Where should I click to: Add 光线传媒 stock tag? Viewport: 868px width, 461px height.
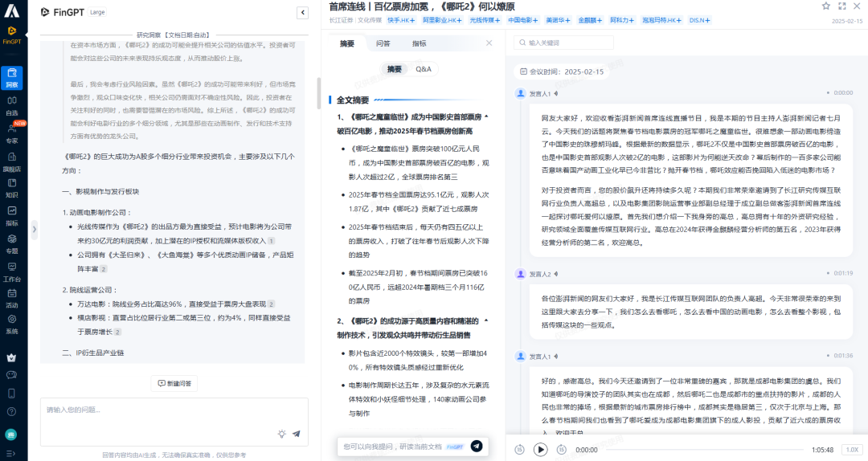(485, 20)
